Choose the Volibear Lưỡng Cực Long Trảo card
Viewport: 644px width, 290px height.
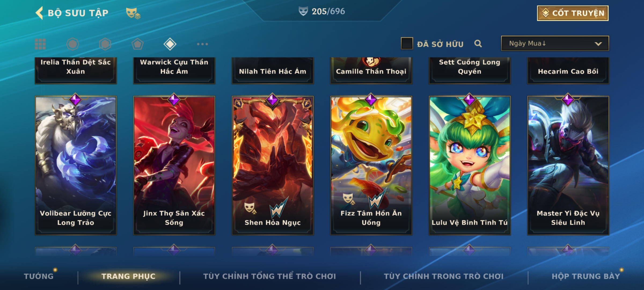(x=76, y=165)
